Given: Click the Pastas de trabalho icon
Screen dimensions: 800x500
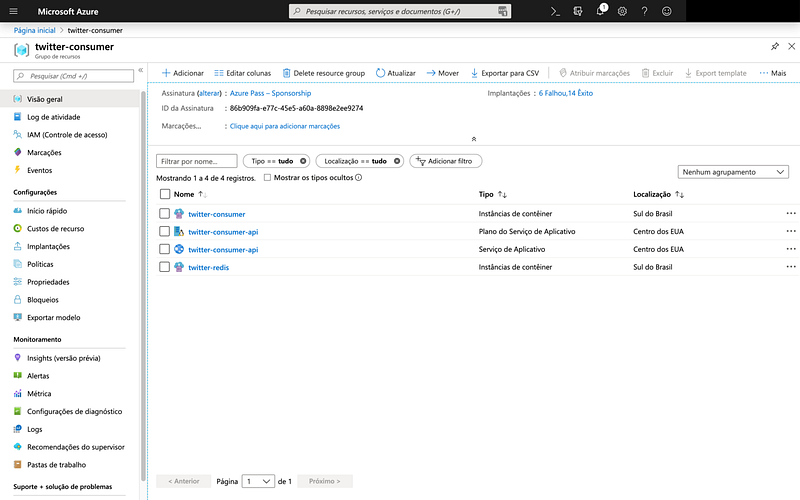Looking at the screenshot, I should coord(17,464).
